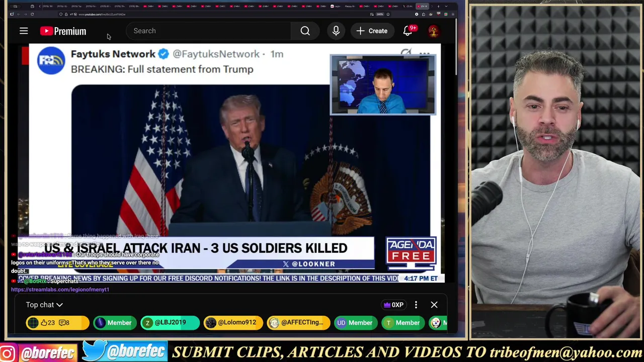Open the streamlabs.com/legionofmenyt1 link
This screenshot has width=644, height=362.
coord(60,290)
